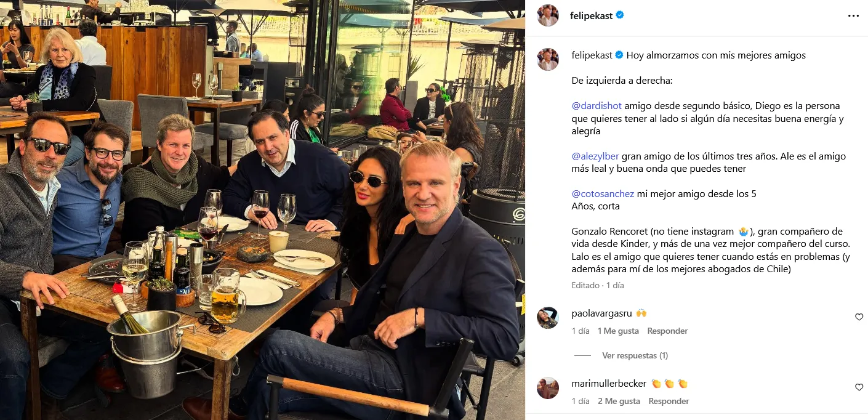Click the marimullerbecker username
The width and height of the screenshot is (868, 420).
(609, 384)
